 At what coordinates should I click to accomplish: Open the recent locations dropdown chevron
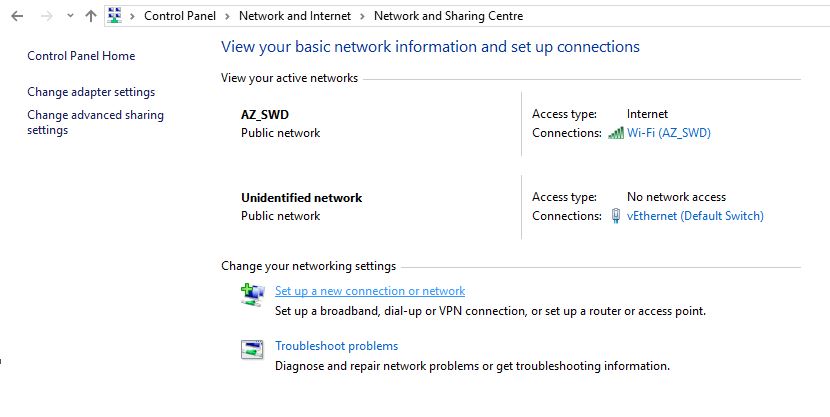pos(70,16)
